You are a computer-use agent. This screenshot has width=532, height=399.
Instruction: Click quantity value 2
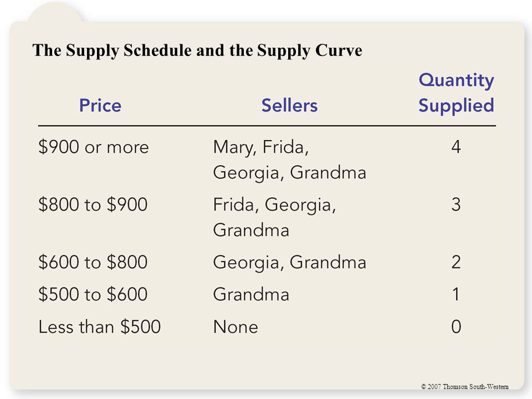(x=456, y=262)
